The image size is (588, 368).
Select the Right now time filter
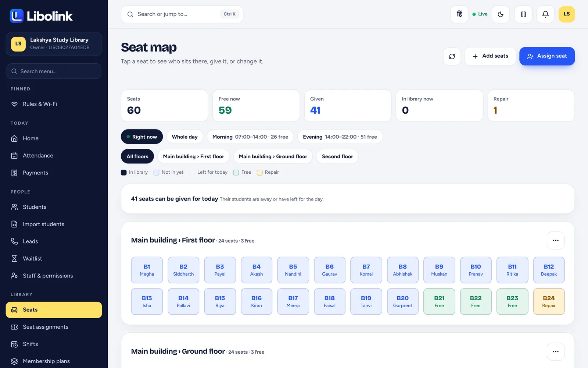142,137
